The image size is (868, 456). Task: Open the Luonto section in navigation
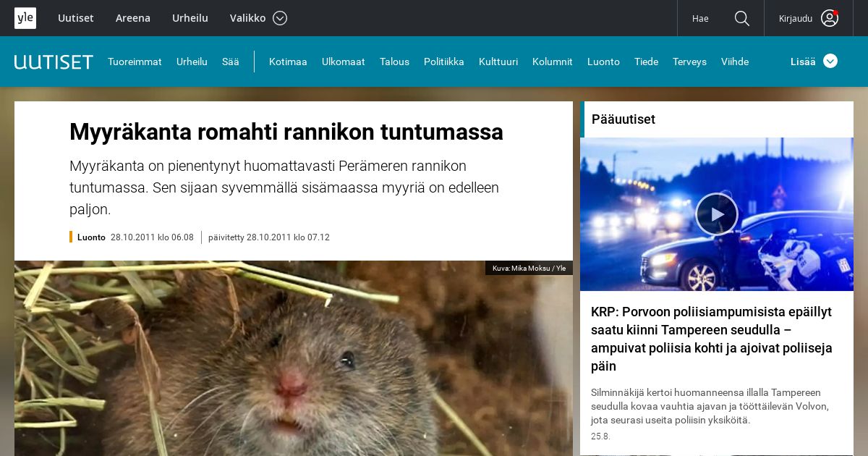(x=603, y=62)
